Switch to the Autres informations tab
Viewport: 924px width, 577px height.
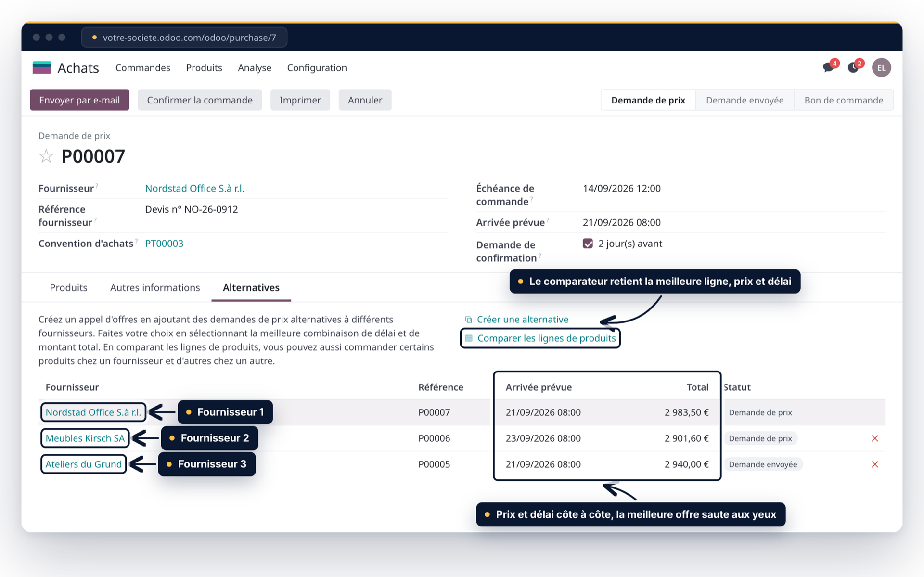pyautogui.click(x=155, y=287)
